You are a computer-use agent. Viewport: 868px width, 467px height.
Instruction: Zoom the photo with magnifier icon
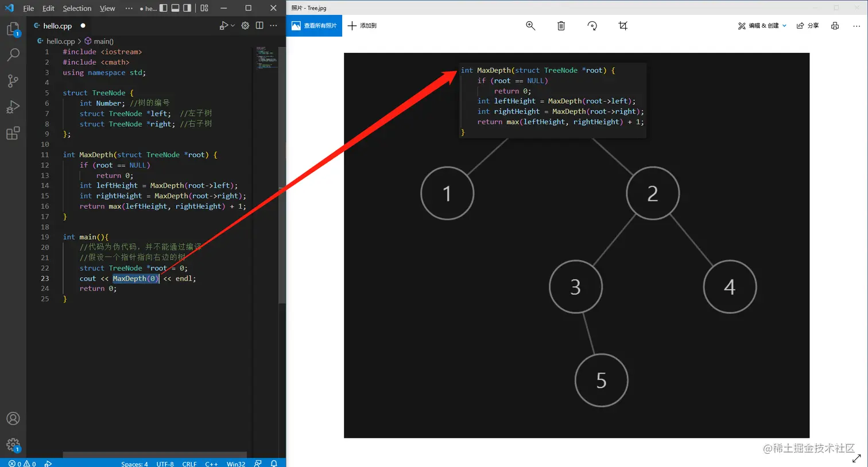530,26
